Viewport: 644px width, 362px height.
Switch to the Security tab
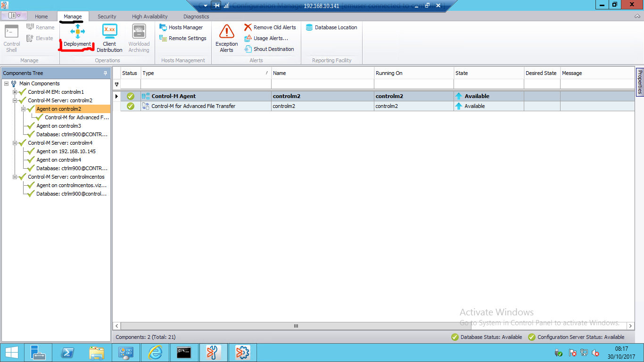point(107,16)
